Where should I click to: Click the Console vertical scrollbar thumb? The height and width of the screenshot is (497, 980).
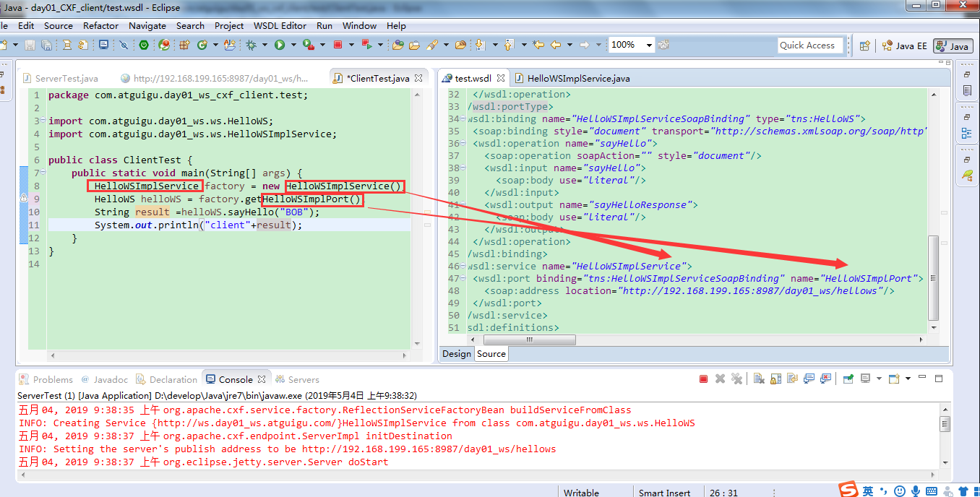coord(945,425)
